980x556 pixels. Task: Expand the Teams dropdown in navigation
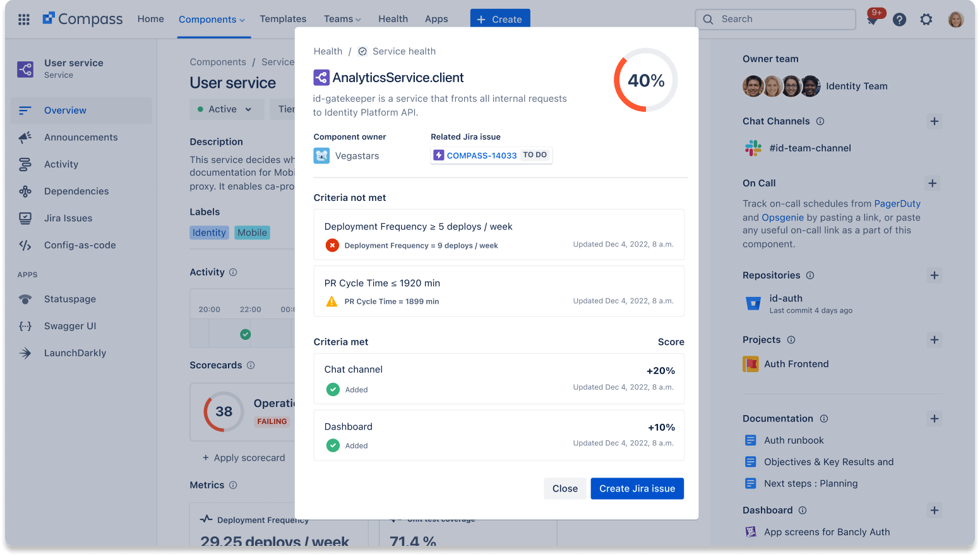342,20
